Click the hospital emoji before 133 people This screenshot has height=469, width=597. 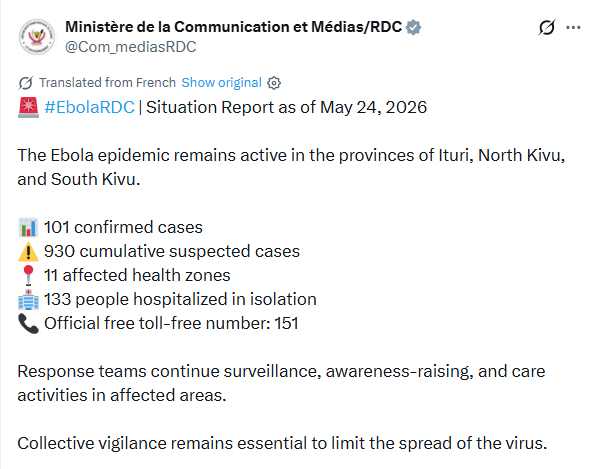click(29, 300)
